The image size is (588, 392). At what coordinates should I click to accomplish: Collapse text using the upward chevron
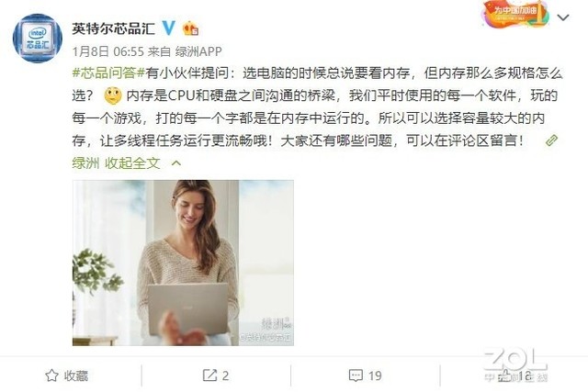pos(176,163)
